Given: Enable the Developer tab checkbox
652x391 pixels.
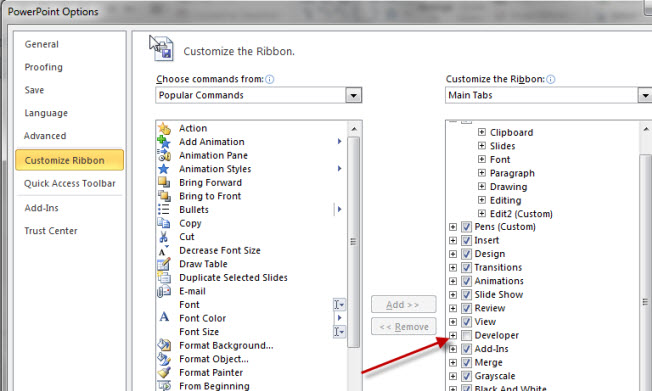Looking at the screenshot, I should pyautogui.click(x=466, y=335).
